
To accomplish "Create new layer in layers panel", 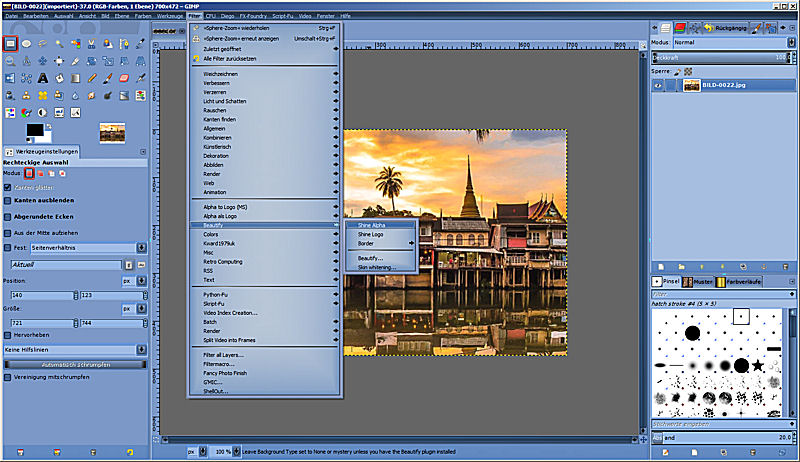I will click(661, 267).
